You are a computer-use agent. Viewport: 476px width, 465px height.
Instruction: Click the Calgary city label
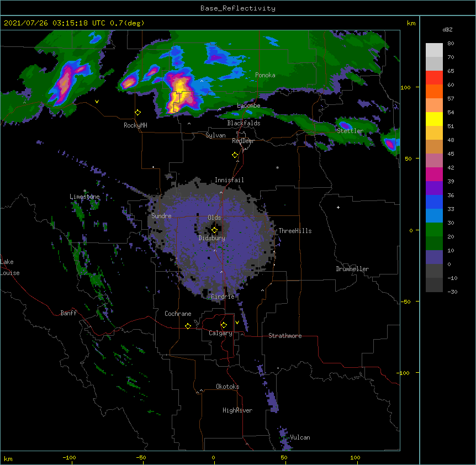[x=221, y=333]
